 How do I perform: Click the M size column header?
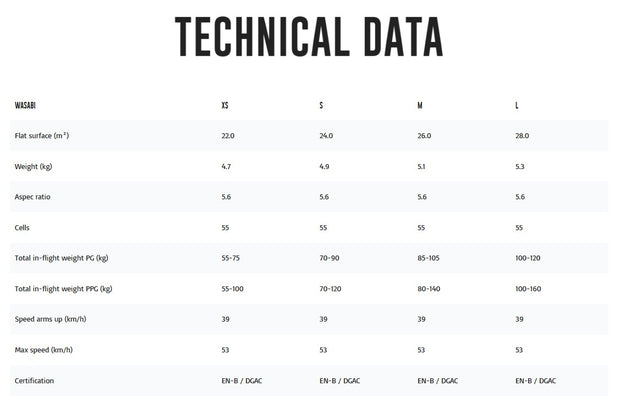click(420, 105)
